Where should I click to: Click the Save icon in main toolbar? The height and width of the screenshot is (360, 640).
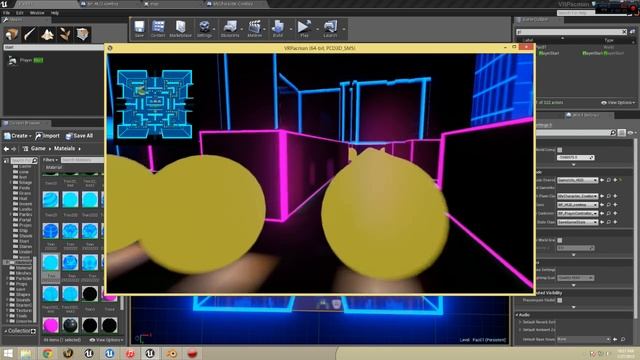tap(139, 29)
